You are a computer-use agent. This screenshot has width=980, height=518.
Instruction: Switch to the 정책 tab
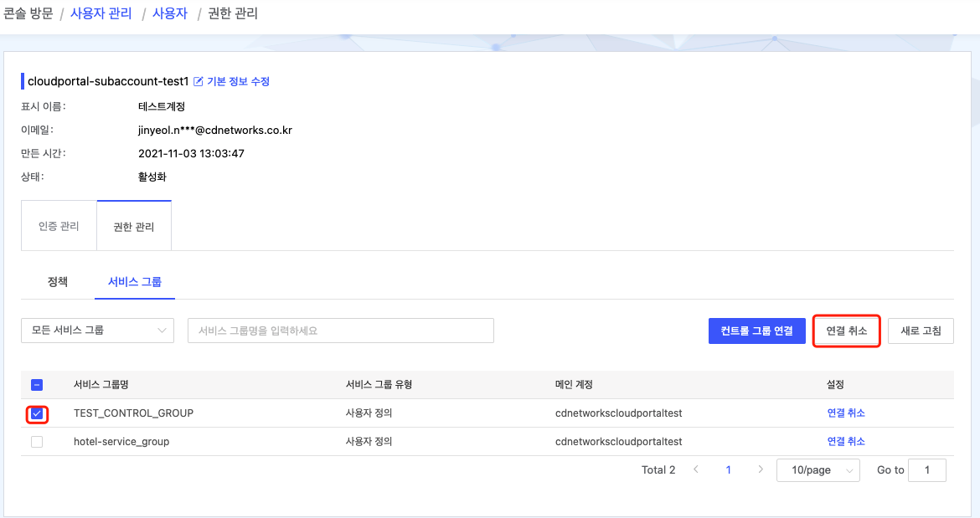(x=56, y=282)
